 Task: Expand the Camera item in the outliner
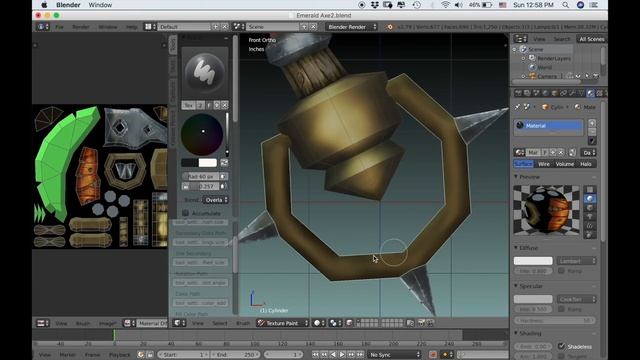coord(523,76)
